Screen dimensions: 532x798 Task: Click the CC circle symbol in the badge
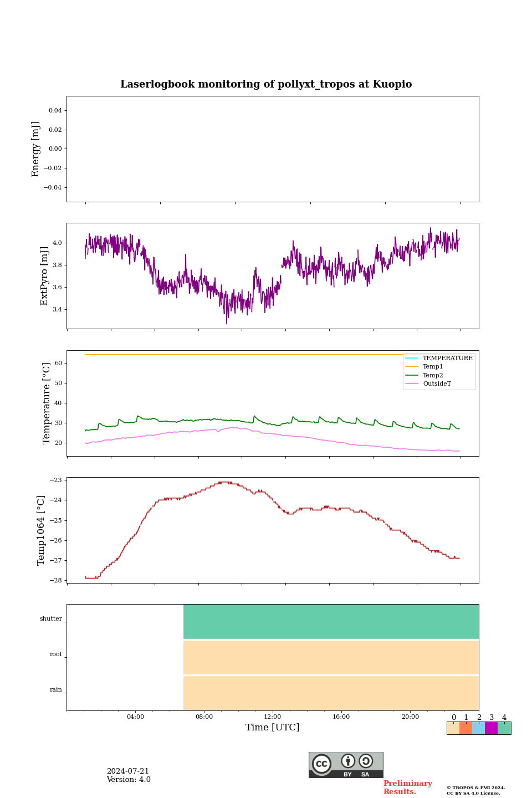click(x=321, y=764)
